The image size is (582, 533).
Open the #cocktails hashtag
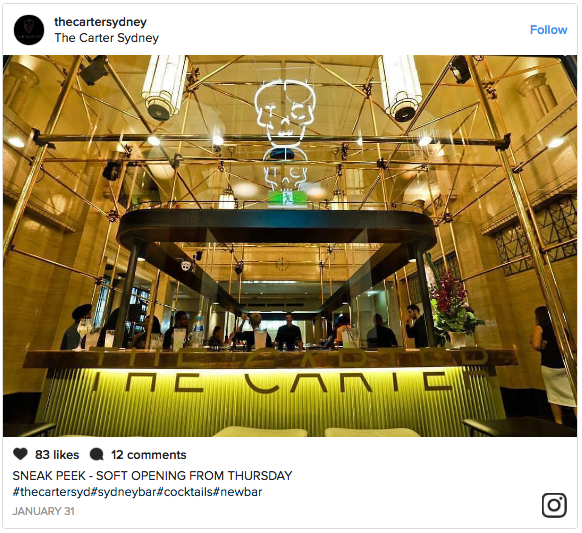(x=185, y=492)
